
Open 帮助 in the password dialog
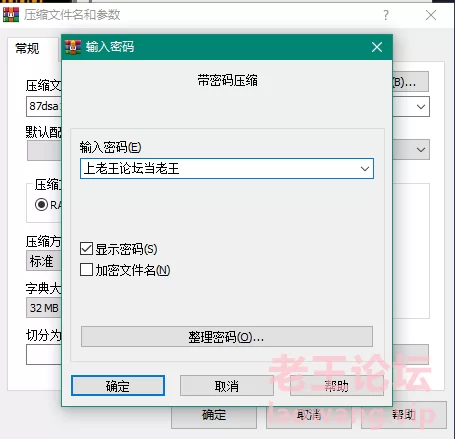[337, 386]
